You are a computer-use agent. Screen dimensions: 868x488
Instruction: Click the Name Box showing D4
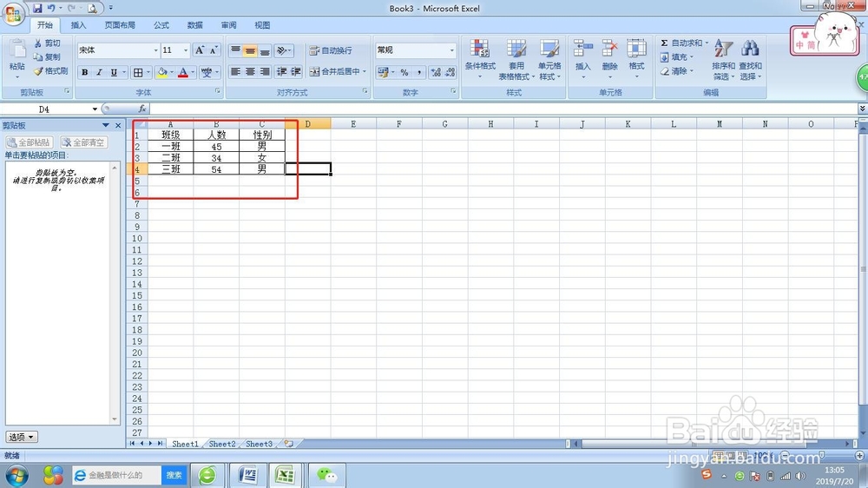(x=43, y=109)
